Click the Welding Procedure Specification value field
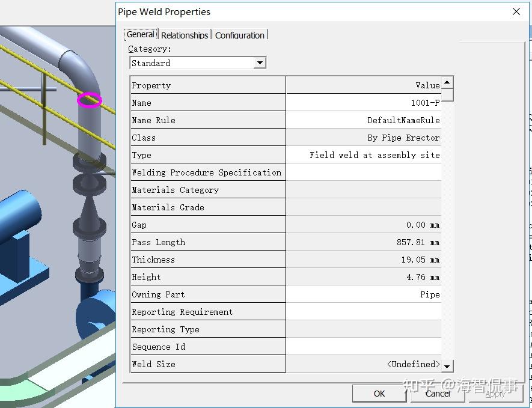The height and width of the screenshot is (408, 532). click(363, 172)
